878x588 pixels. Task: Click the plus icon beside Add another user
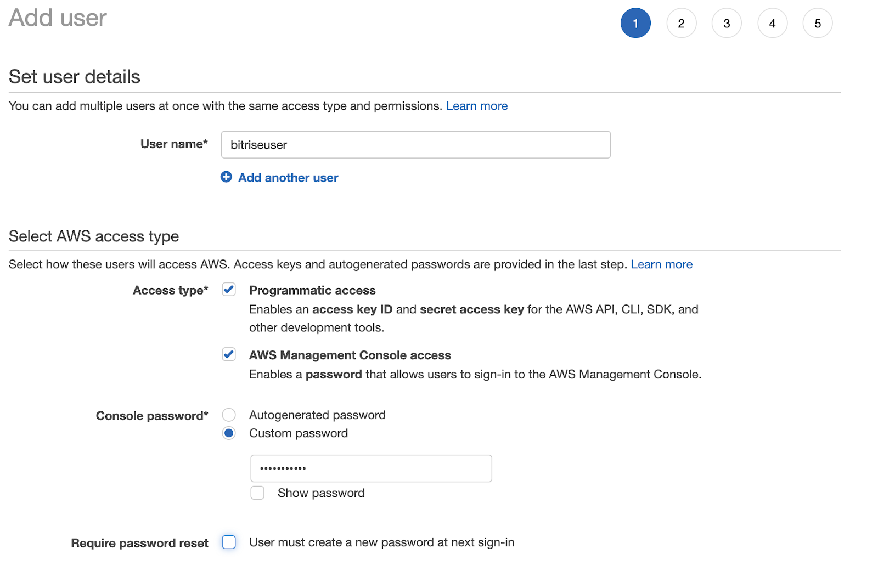[226, 177]
